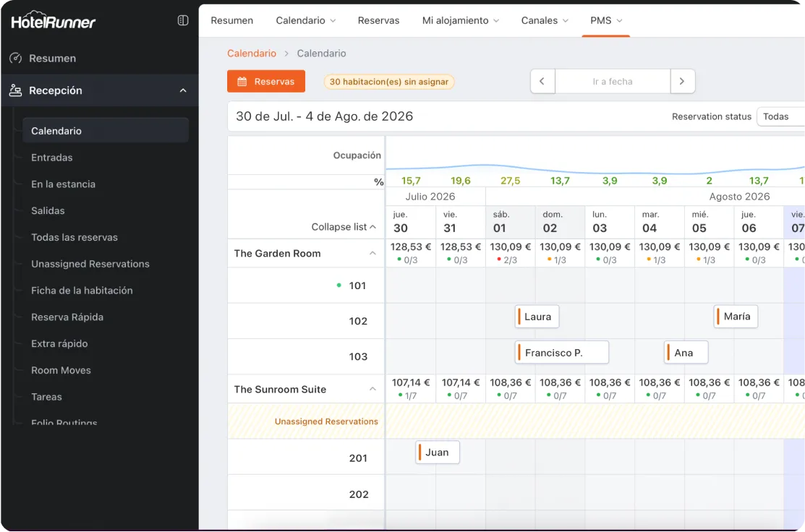Open Unassigned Reservations in sidebar
This screenshot has height=532, width=805.
click(90, 264)
